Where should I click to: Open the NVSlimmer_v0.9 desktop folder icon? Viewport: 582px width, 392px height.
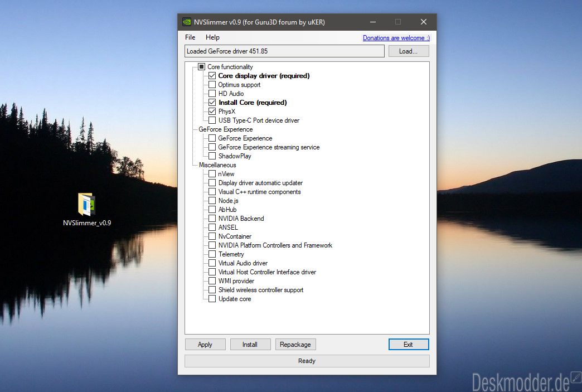click(x=87, y=209)
